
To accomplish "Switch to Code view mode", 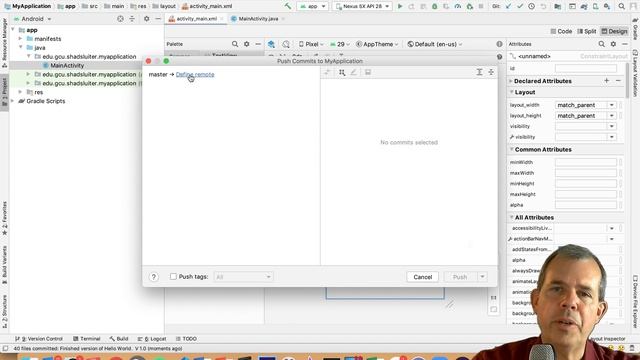I will click(561, 31).
